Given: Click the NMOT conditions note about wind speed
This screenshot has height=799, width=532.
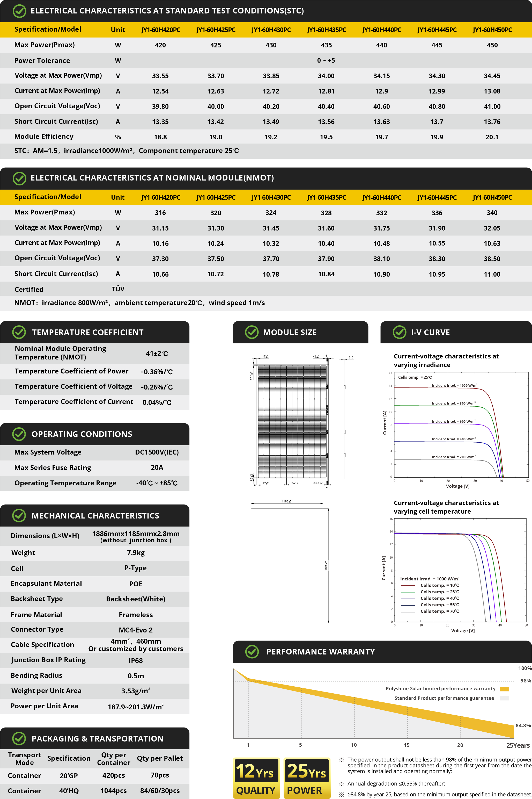Looking at the screenshot, I should [139, 303].
